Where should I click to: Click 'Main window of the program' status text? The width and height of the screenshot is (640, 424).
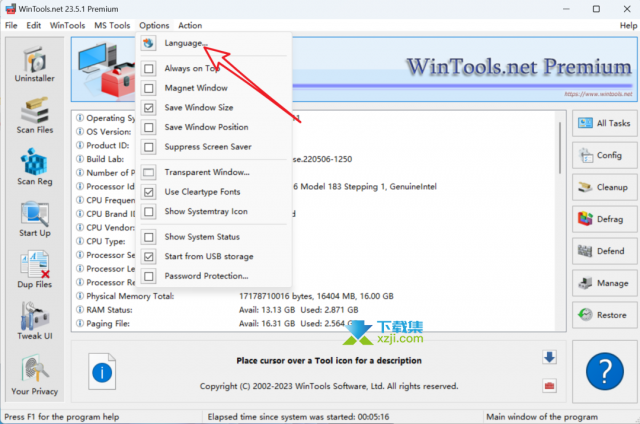coord(542,417)
